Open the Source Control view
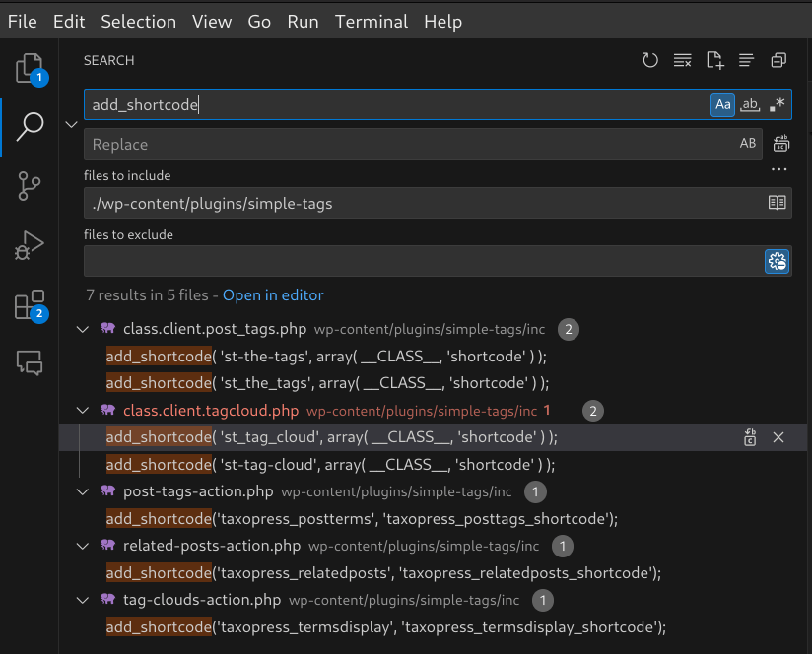The image size is (812, 654). 30,185
